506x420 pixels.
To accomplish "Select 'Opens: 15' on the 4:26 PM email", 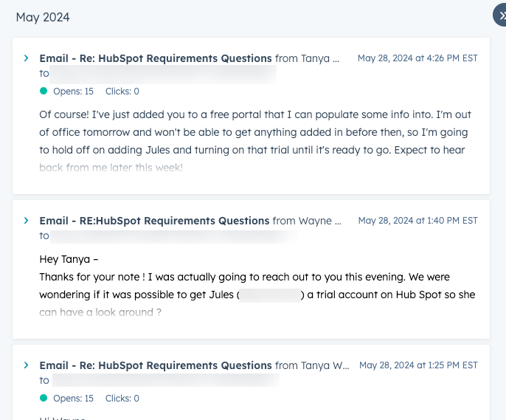I will [x=73, y=92].
